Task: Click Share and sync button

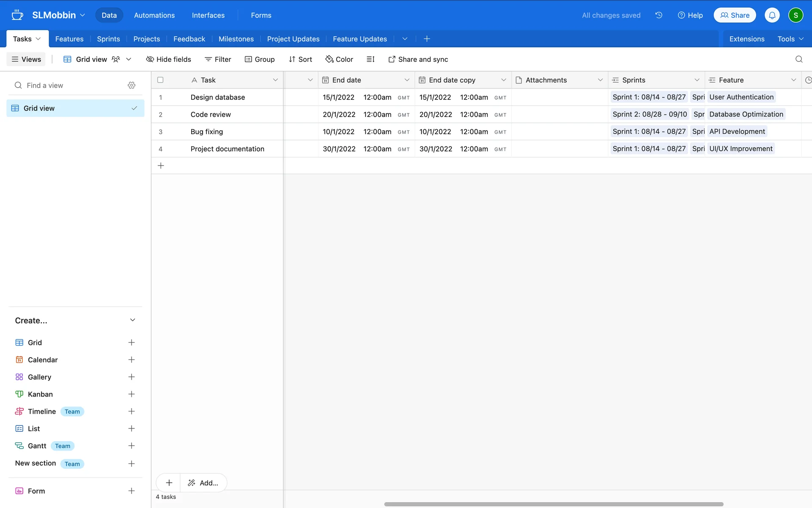Action: [418, 59]
